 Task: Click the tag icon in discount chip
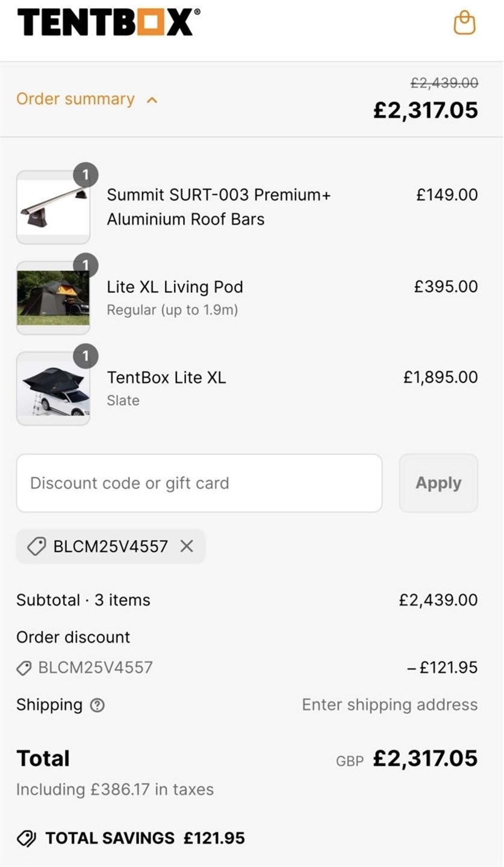pyautogui.click(x=37, y=546)
